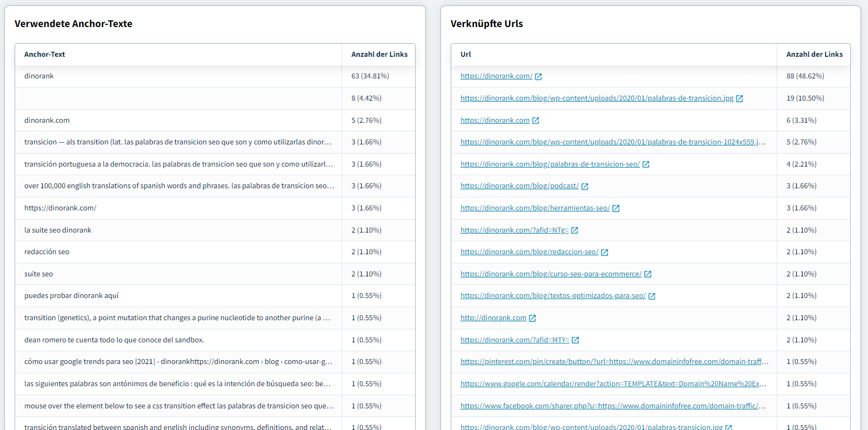Open external icon beside palabras-de-transicion.jpg URL
Viewport: 868px width, 430px height.
point(739,98)
